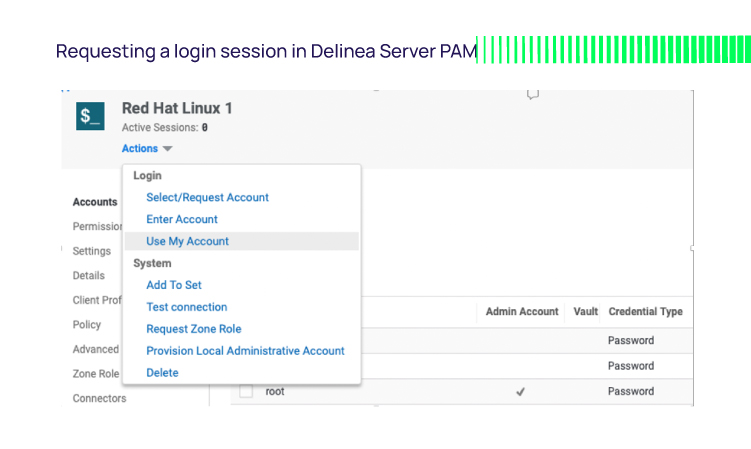Screen dimensions: 751x449
Task: Choose Provision Local Administrative Account
Action: [245, 352]
